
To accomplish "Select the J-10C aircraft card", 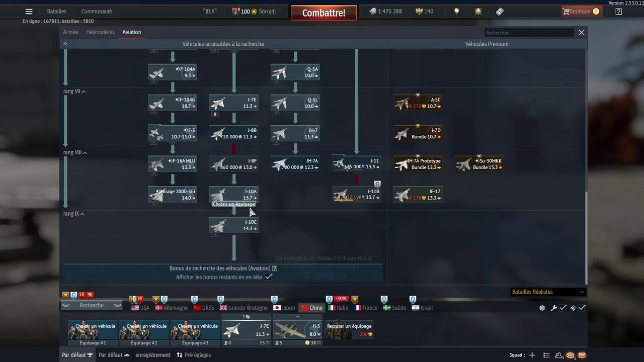I will pos(234,225).
